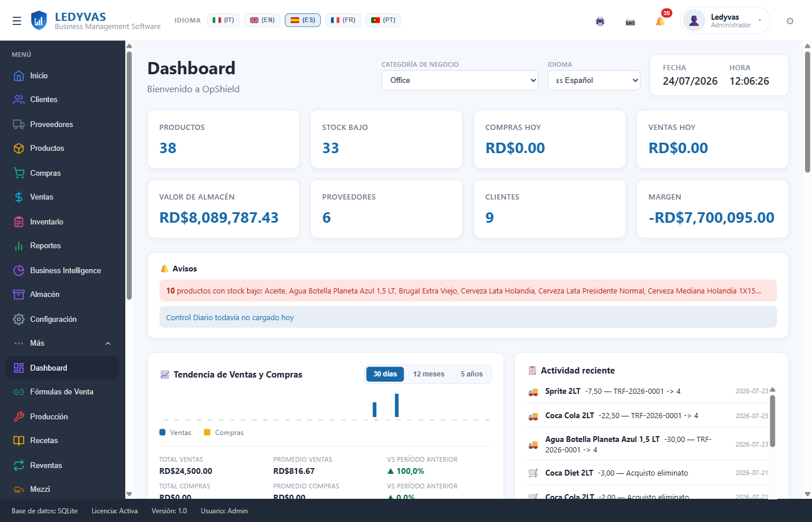
Task: Open notifications bell with 35 badge
Action: tap(661, 21)
